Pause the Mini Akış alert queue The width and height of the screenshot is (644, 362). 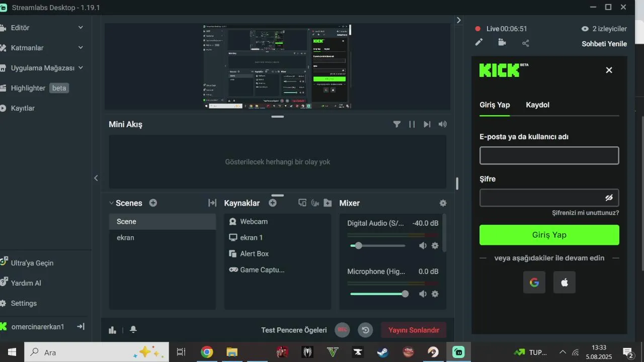tap(412, 124)
